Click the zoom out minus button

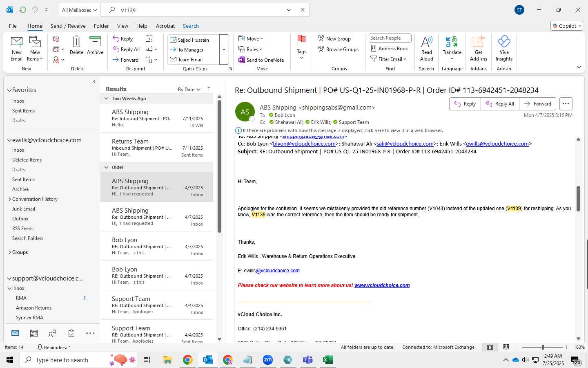pos(519,347)
